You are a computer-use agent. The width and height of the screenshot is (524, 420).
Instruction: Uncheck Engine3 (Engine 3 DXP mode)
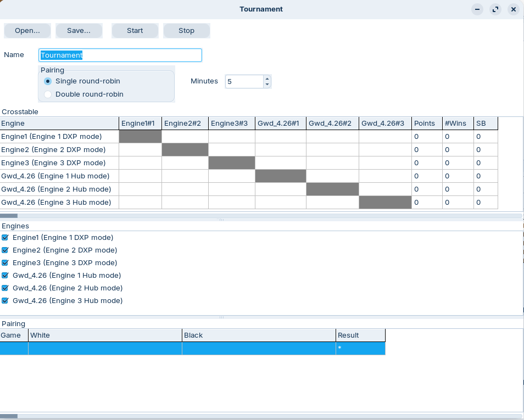tap(5, 263)
